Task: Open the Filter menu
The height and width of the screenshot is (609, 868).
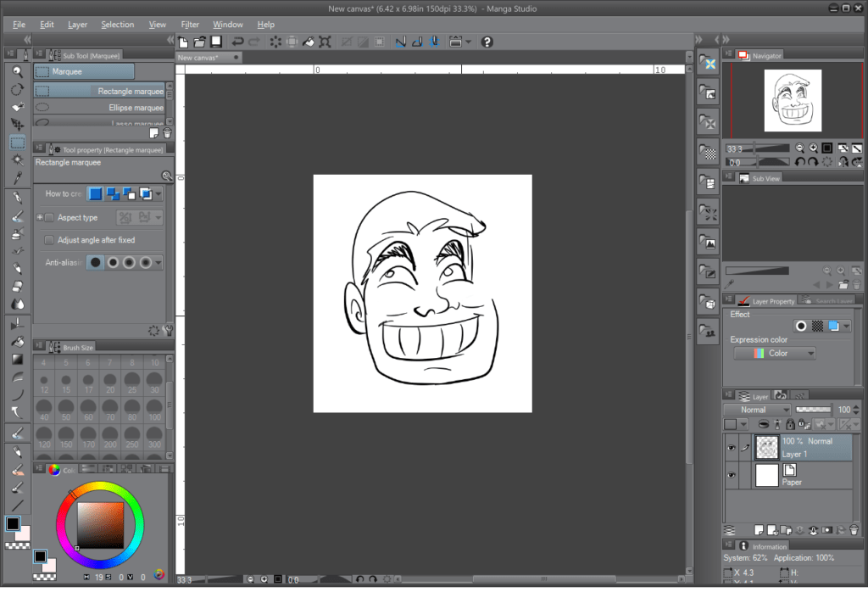Action: coord(190,25)
